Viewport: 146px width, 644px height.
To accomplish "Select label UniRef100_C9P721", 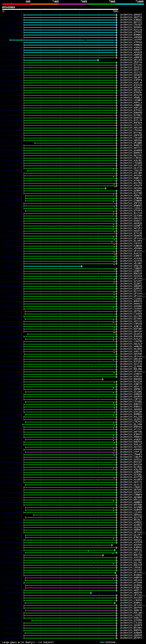I will (131, 399).
